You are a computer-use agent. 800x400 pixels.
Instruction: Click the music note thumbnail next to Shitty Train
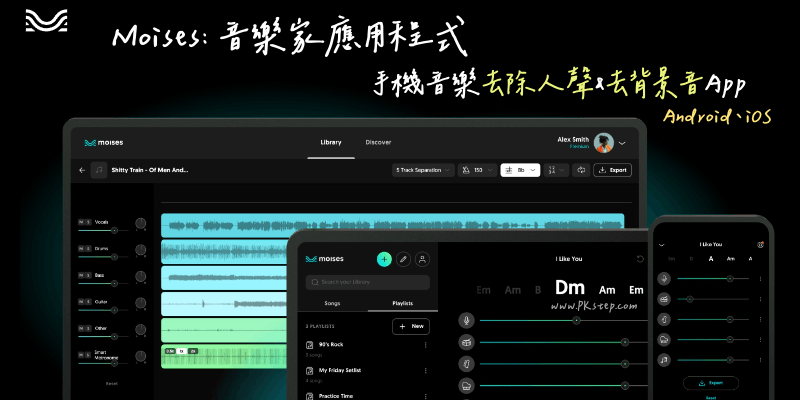[99, 170]
